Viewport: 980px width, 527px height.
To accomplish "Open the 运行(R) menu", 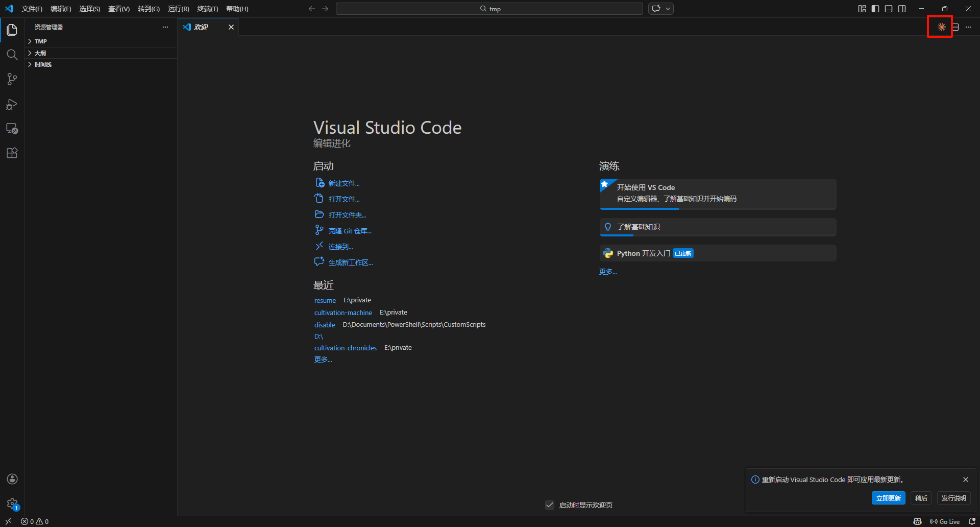I will tap(178, 9).
